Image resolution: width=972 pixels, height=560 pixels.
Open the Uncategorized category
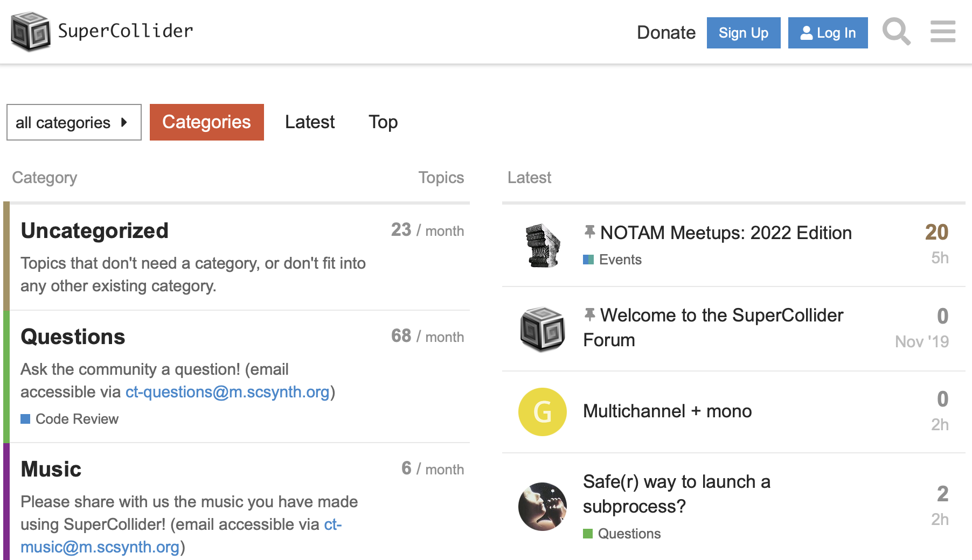[x=95, y=231]
